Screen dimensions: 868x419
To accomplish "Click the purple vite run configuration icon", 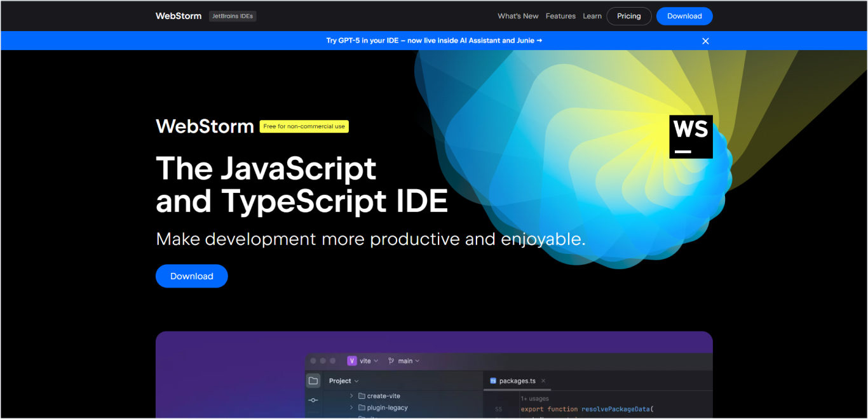I will tap(352, 361).
